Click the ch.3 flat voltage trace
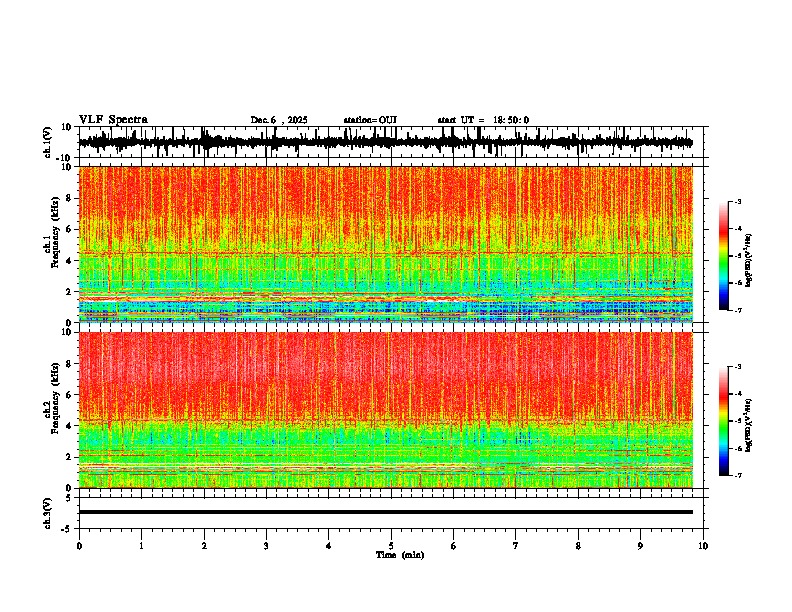The image size is (792, 612). click(x=386, y=512)
